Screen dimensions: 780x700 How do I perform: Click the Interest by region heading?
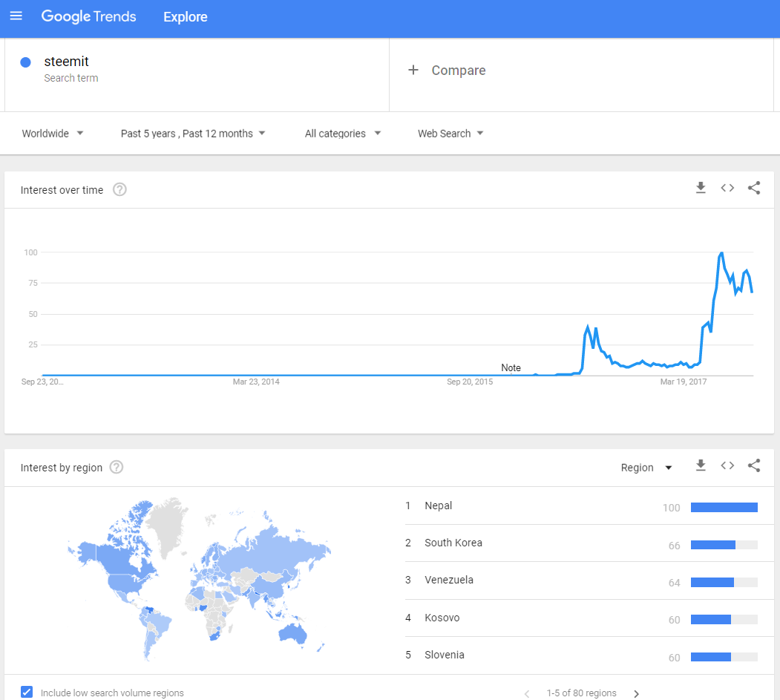(x=61, y=468)
